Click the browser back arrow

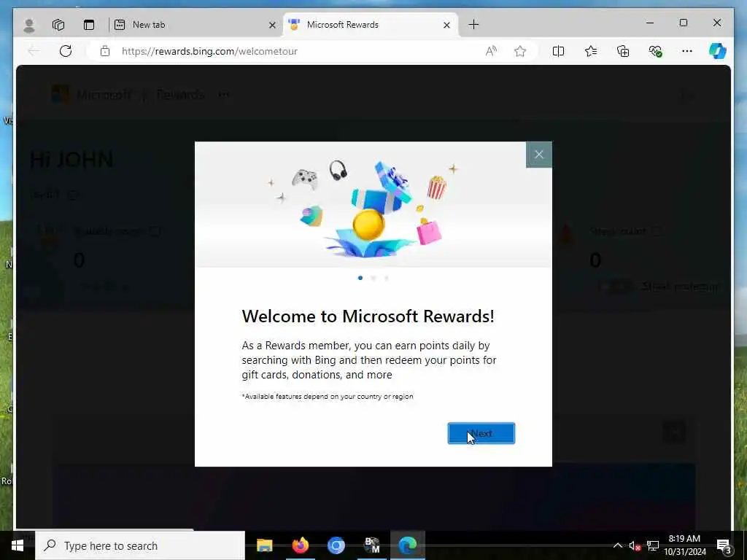(34, 51)
